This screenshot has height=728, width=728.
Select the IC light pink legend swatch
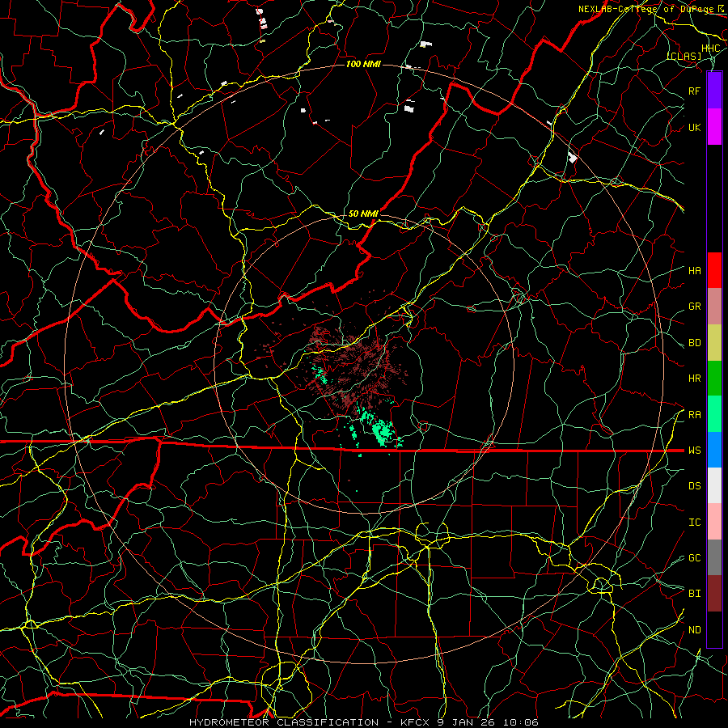pyautogui.click(x=714, y=522)
